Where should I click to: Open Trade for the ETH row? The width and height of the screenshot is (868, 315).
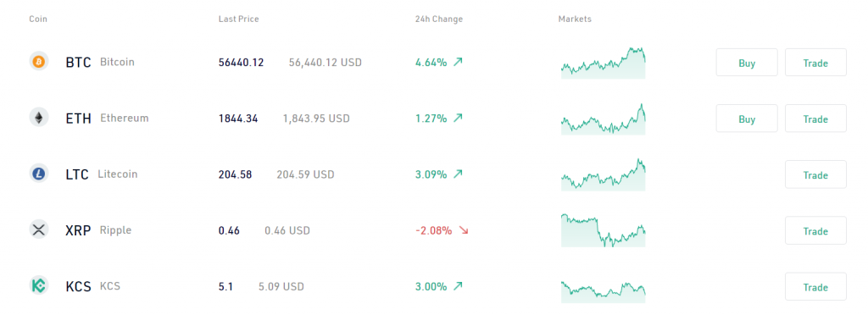coord(815,119)
